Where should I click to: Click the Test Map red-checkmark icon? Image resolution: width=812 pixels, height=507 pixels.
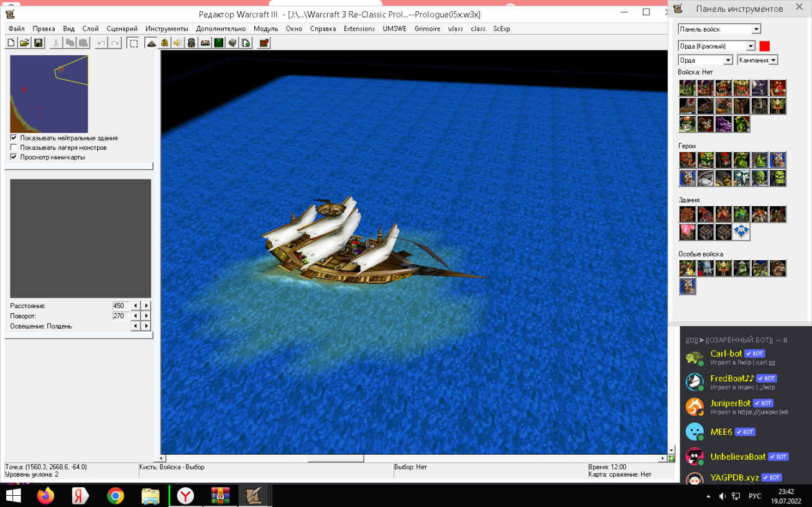coord(264,43)
